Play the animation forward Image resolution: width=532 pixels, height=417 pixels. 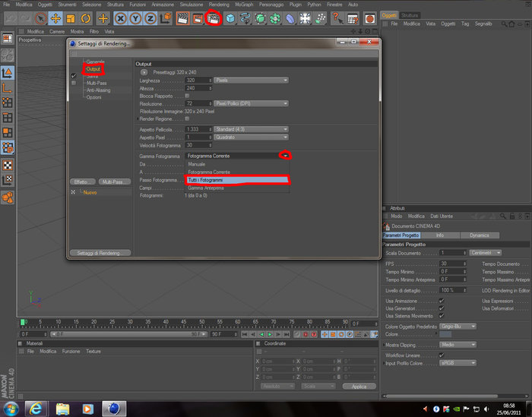click(x=270, y=334)
